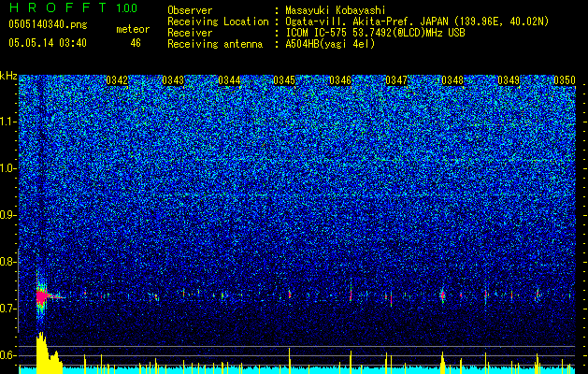Click the Receiving Location label
Viewport: 588px width, 374px height.
pyautogui.click(x=218, y=22)
